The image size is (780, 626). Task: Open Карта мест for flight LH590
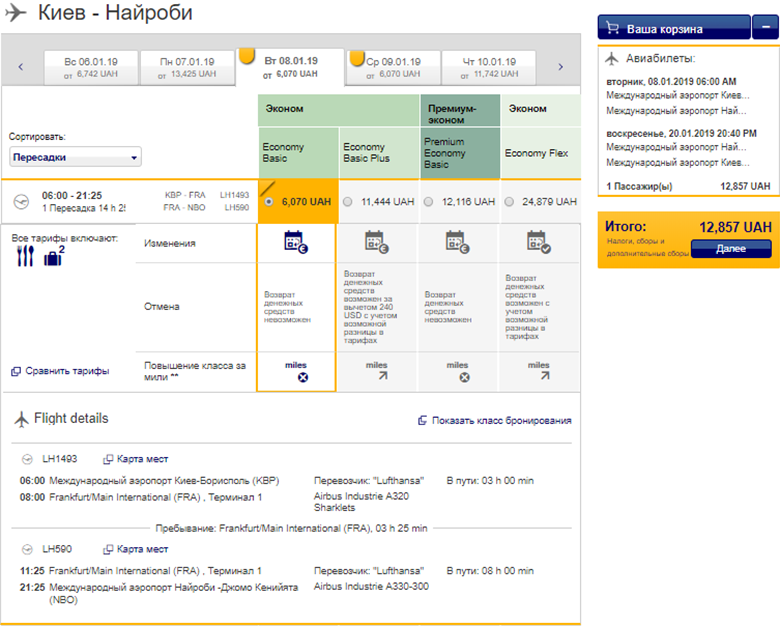click(136, 549)
